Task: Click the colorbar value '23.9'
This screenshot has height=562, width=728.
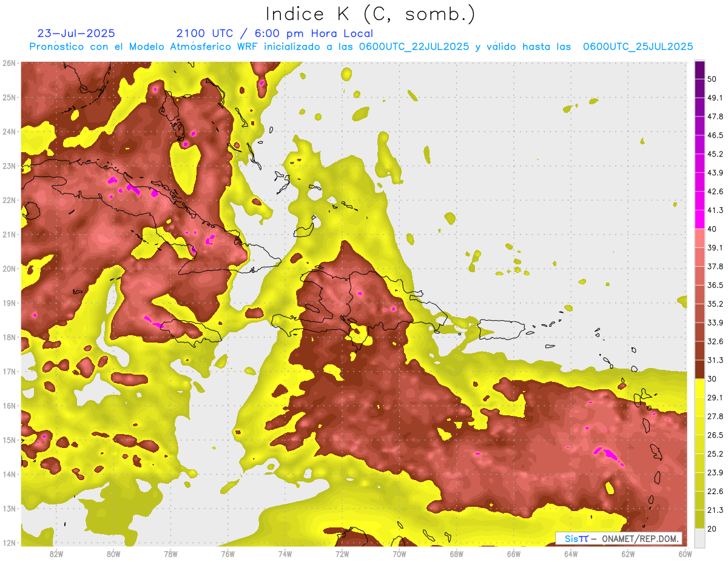Action: point(715,472)
